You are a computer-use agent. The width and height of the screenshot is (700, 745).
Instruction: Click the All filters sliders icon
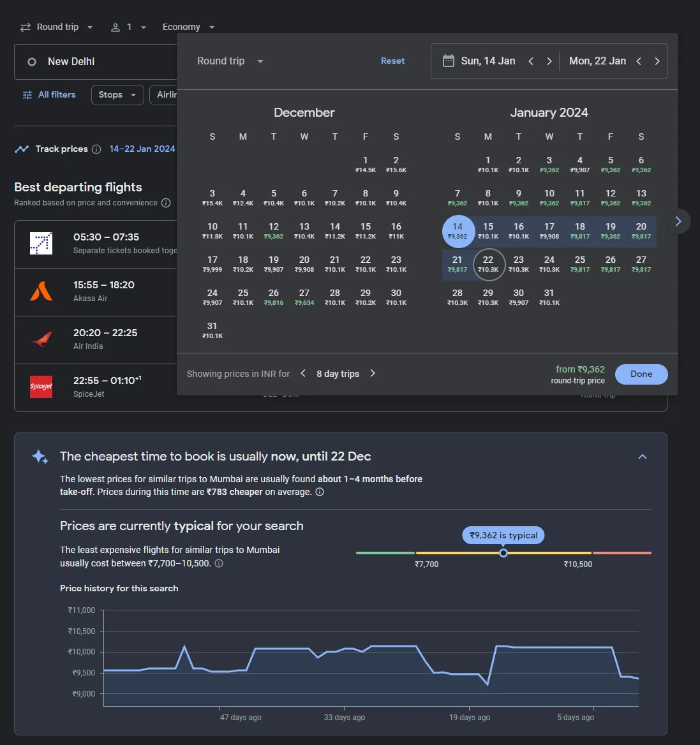click(27, 95)
